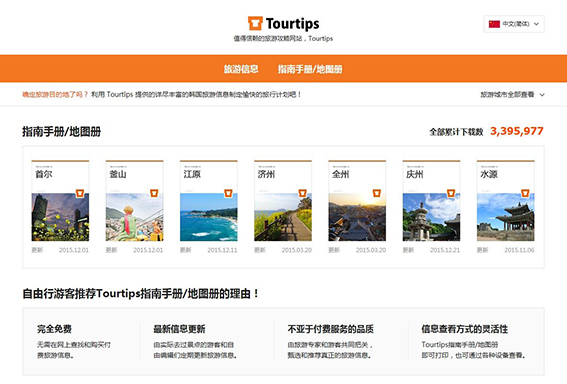
Task: Open the 首尔 guidebook cover
Action: point(60,201)
